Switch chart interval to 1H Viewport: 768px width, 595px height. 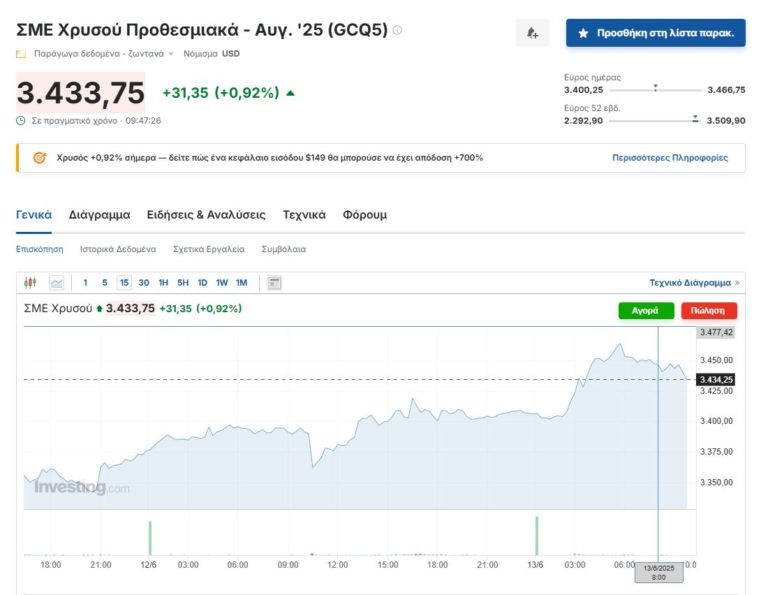point(163,283)
